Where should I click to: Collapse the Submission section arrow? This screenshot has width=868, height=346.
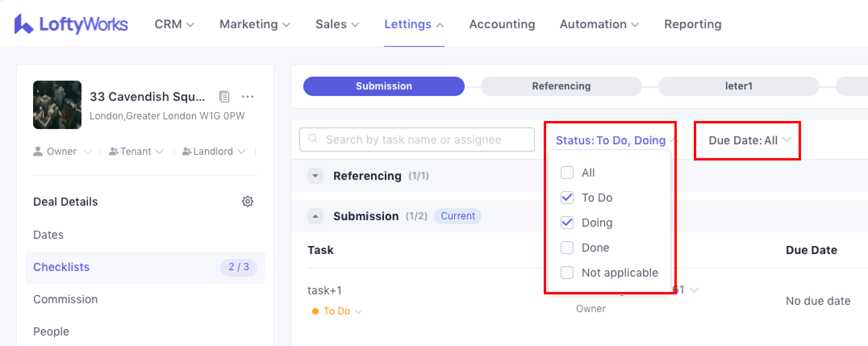(315, 216)
